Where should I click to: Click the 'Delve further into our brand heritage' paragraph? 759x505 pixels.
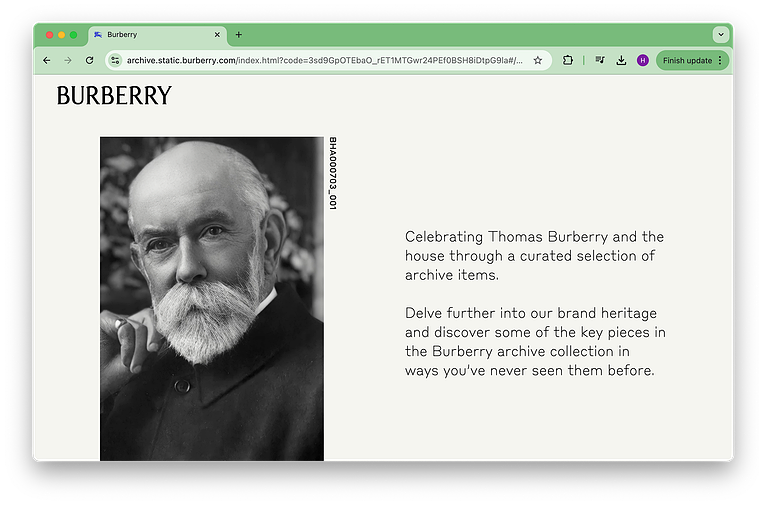click(x=535, y=342)
